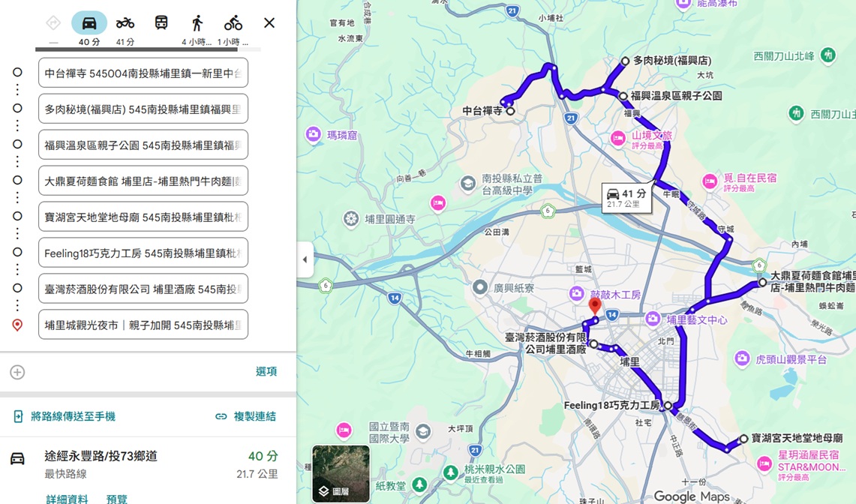Click the 廣興紙寮 place icon
This screenshot has height=504, width=856.
(480, 287)
